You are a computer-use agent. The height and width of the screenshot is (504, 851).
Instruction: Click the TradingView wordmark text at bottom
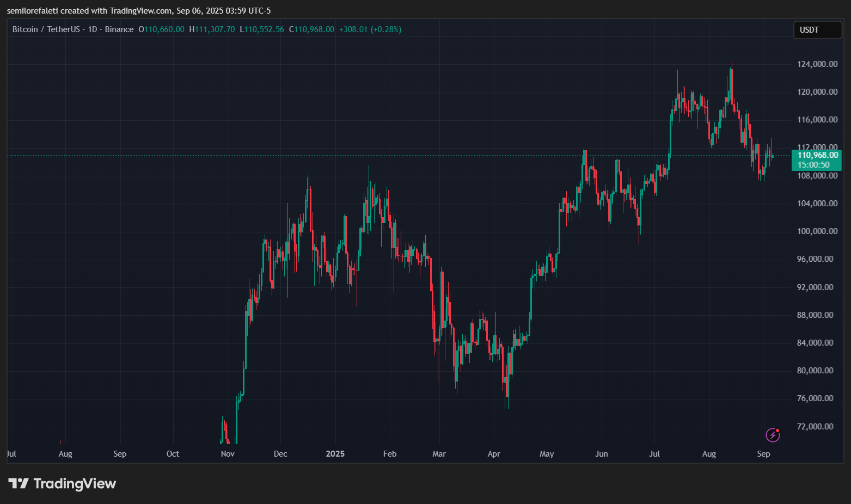tap(75, 483)
